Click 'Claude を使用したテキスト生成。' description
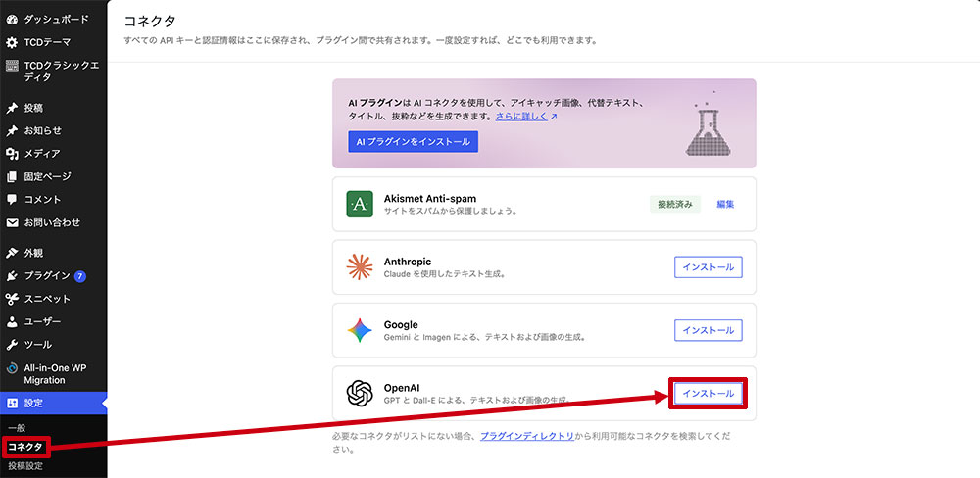This screenshot has height=478, width=980. 444,273
